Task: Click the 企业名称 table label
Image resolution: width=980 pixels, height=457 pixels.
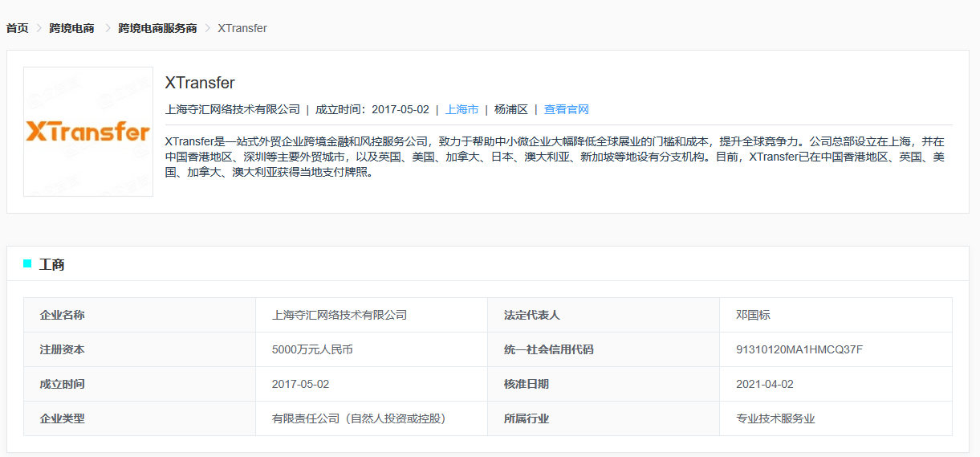Action: click(x=62, y=315)
